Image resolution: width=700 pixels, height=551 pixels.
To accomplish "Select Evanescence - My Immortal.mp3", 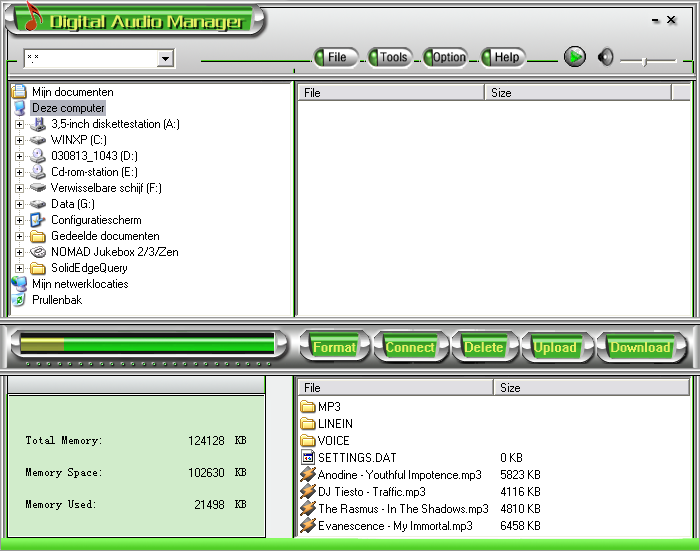I will click(395, 525).
